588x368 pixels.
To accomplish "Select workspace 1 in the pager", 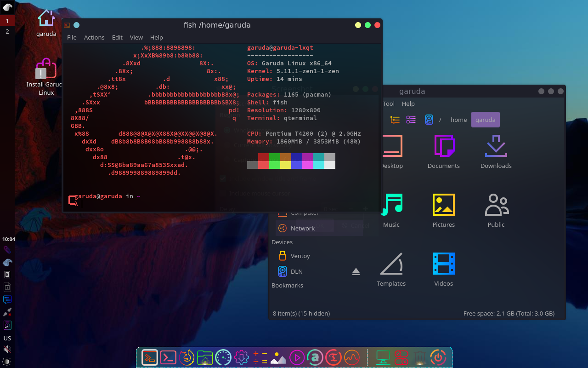I will click(x=7, y=21).
